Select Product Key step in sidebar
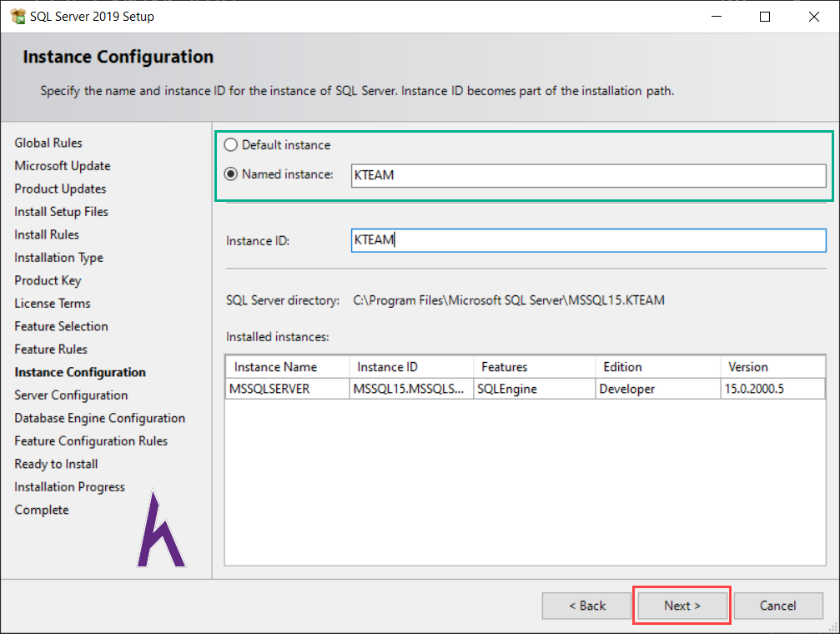The image size is (840, 634). tap(48, 281)
